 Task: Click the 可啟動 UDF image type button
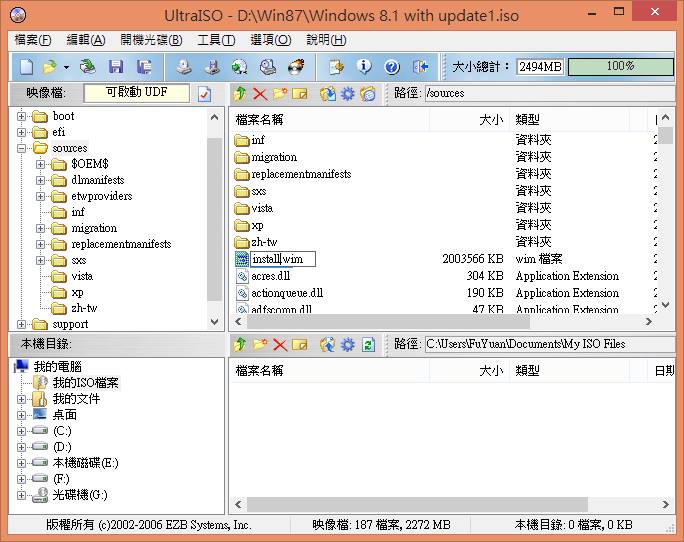(x=137, y=93)
